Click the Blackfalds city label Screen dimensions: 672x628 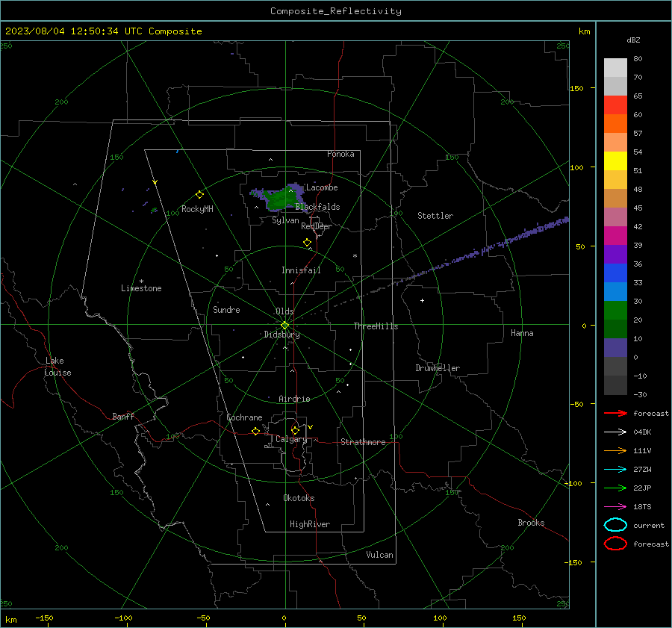pos(317,207)
